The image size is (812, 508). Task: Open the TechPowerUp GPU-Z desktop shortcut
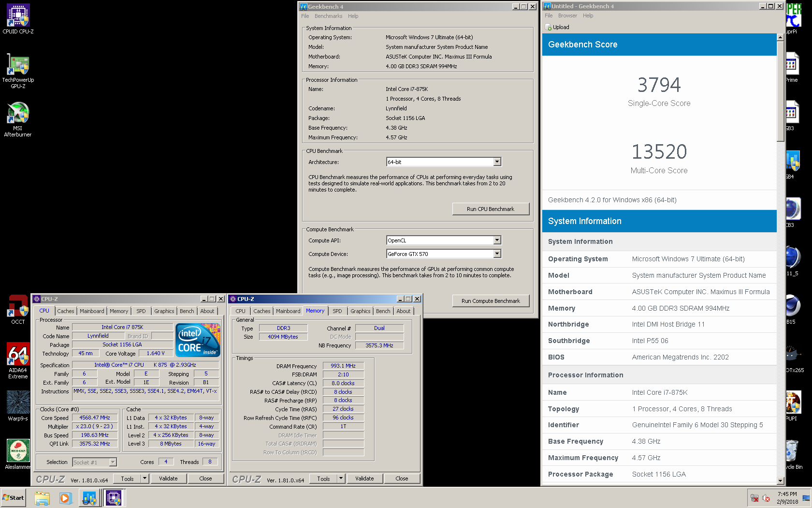tap(18, 71)
